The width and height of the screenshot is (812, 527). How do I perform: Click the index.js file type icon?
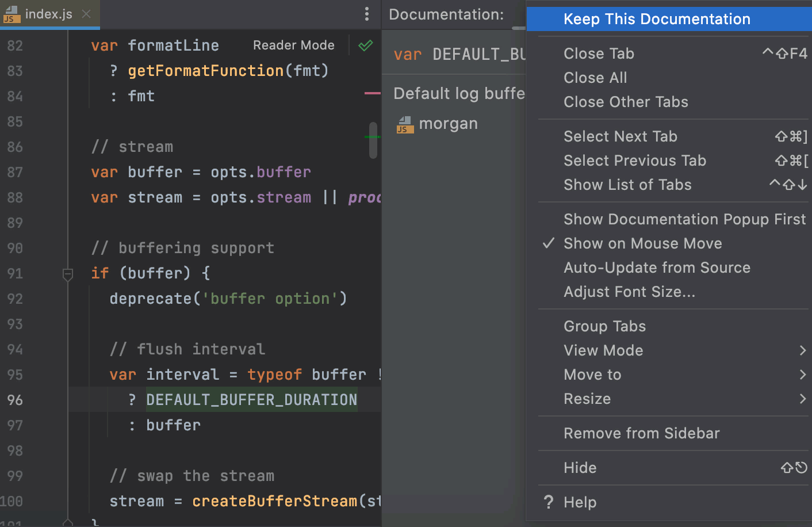[x=12, y=14]
